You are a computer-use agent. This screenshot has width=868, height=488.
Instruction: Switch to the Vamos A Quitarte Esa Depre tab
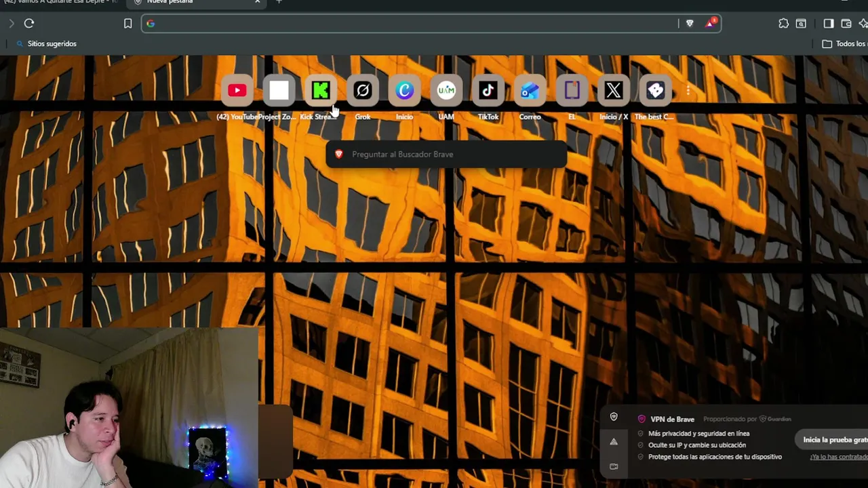coord(60,2)
